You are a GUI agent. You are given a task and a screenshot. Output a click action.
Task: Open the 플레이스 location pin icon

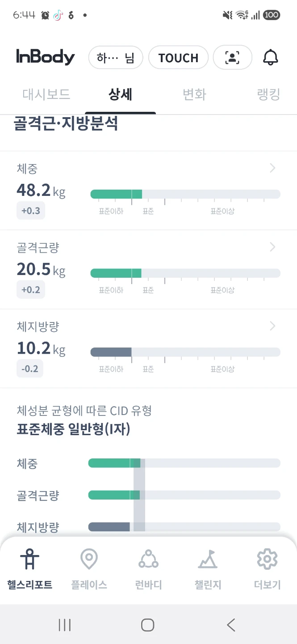tap(89, 559)
